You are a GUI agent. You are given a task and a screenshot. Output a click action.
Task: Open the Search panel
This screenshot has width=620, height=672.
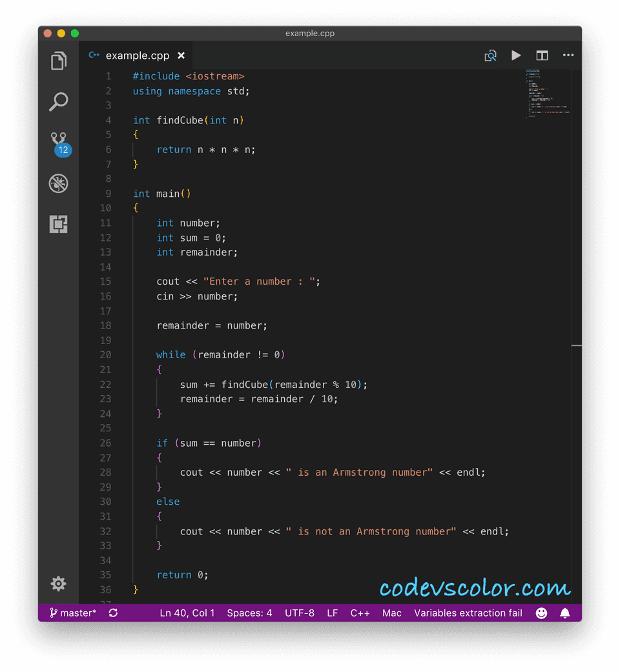(x=58, y=101)
